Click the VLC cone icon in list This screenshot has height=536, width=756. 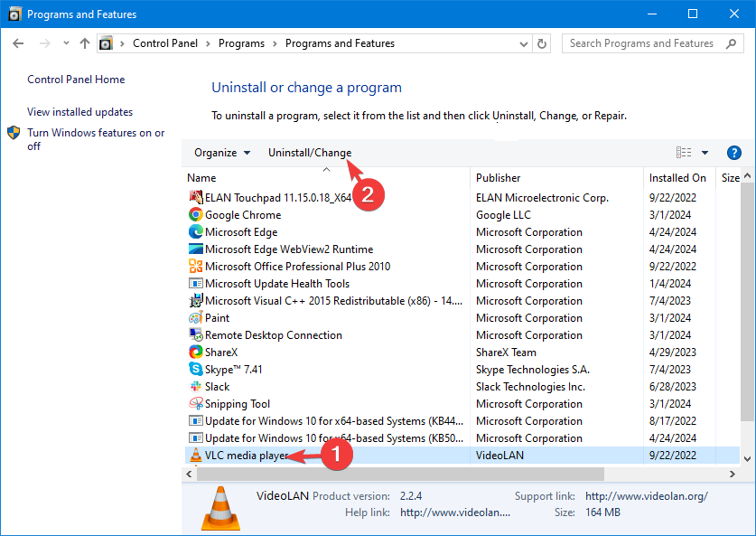tap(195, 455)
